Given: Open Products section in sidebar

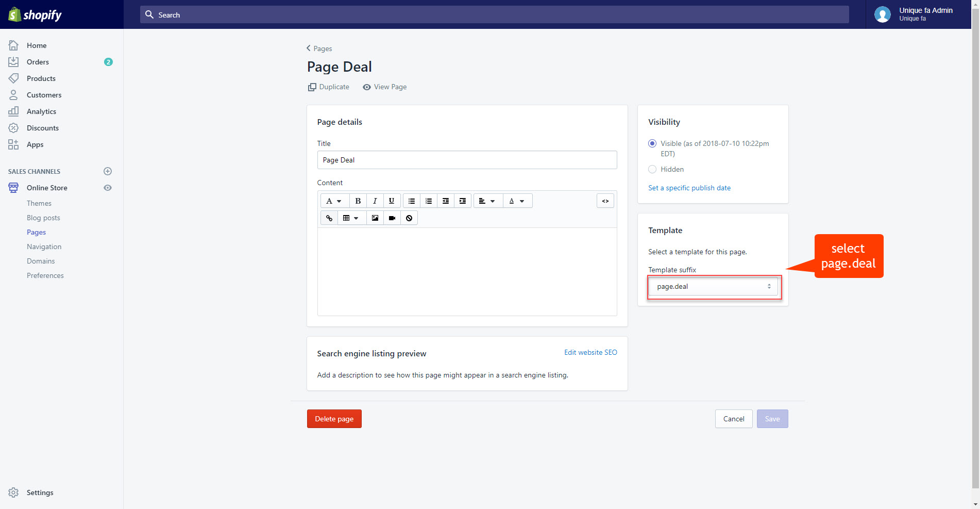Looking at the screenshot, I should coord(41,78).
